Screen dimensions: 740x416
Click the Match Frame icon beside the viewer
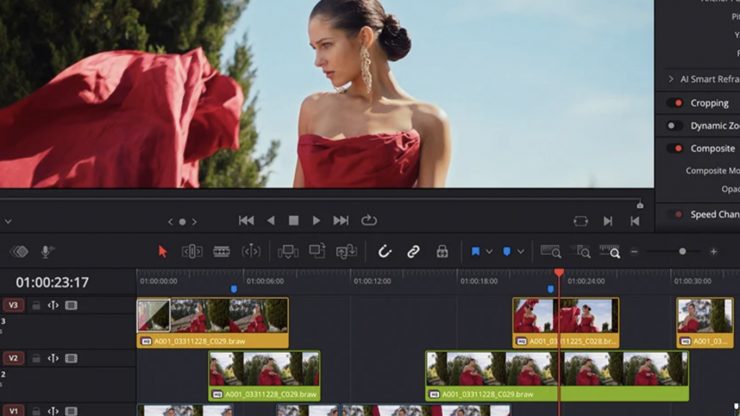(x=580, y=221)
